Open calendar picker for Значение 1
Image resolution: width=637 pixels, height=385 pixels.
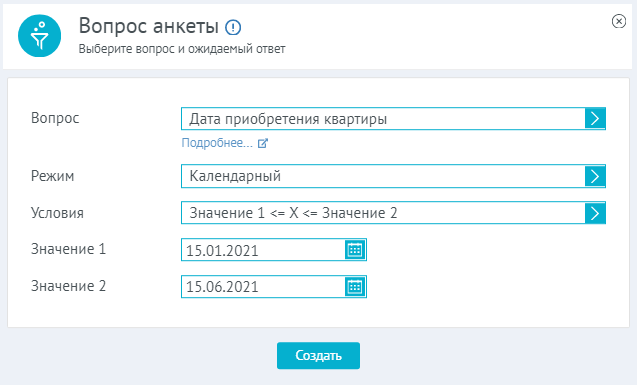(x=355, y=250)
